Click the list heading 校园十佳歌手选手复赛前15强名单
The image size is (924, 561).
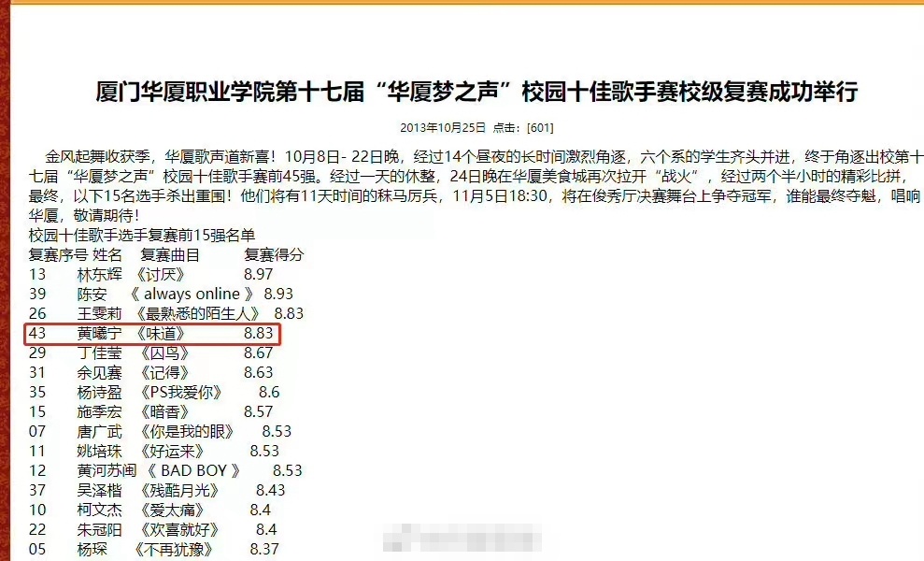142,236
